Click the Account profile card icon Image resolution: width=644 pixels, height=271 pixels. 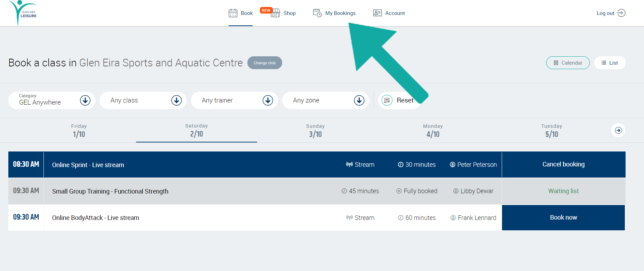click(377, 13)
